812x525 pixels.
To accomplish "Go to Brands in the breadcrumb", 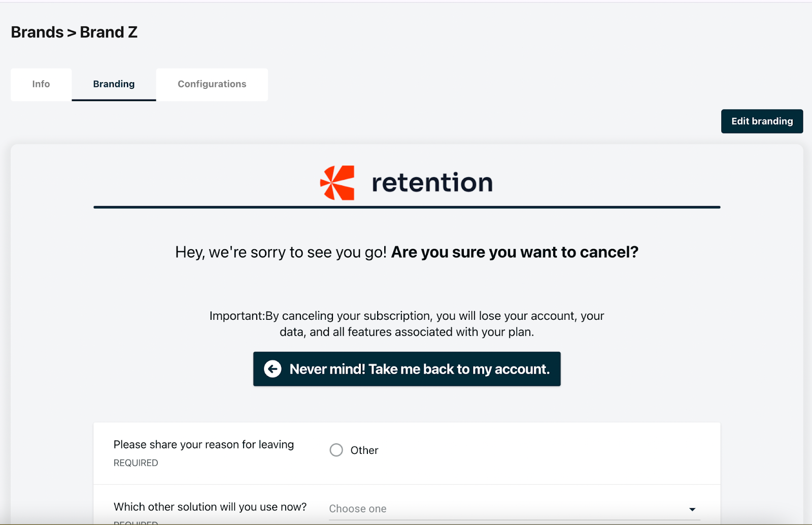I will click(x=37, y=32).
